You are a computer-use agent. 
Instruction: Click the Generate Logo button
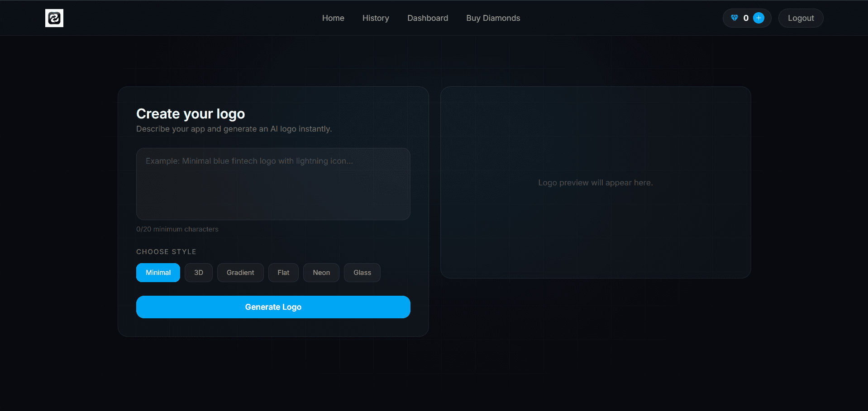[x=273, y=307]
